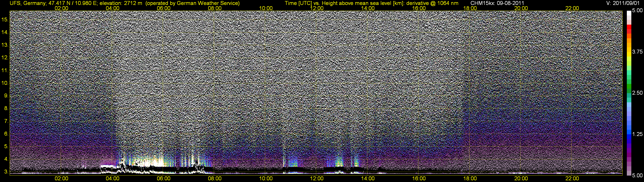Click the instrument label 'CHM15kx: 09-08-2011'
Image resolution: width=644 pixels, height=182 pixels.
tap(497, 3)
